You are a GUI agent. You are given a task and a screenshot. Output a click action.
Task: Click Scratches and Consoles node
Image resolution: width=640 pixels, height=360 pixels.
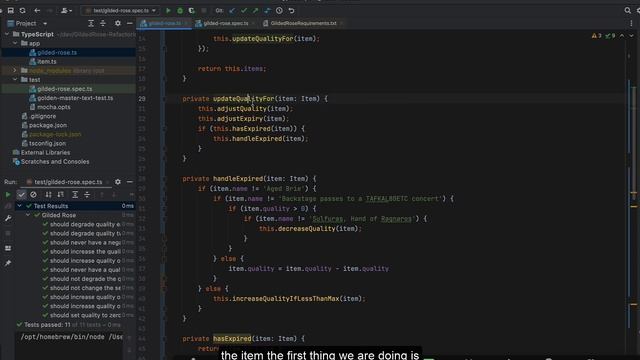point(55,162)
